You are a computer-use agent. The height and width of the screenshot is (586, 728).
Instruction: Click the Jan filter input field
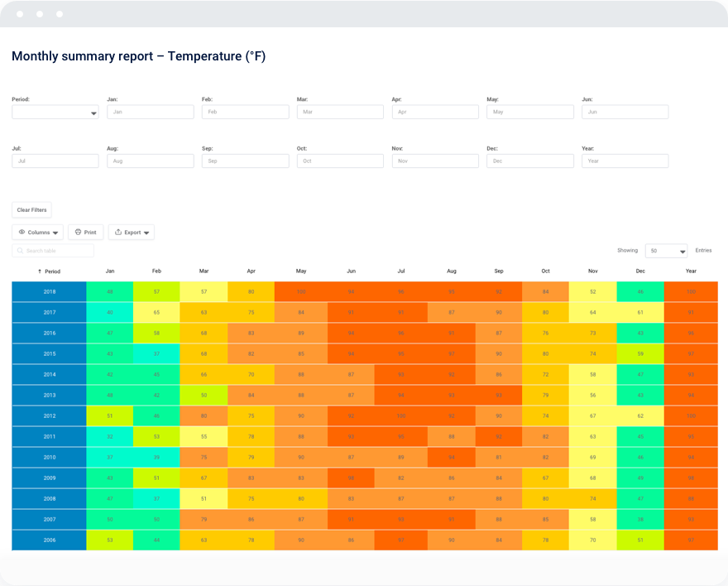coord(151,112)
